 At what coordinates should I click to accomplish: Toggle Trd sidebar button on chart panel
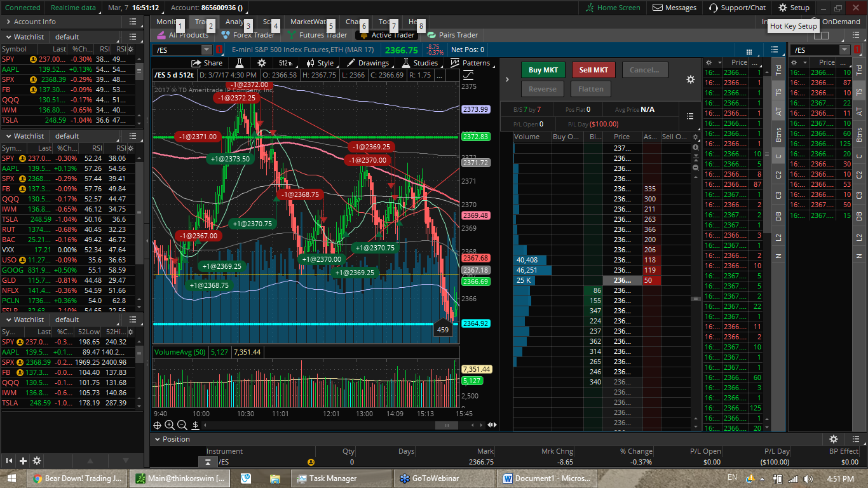coord(778,70)
